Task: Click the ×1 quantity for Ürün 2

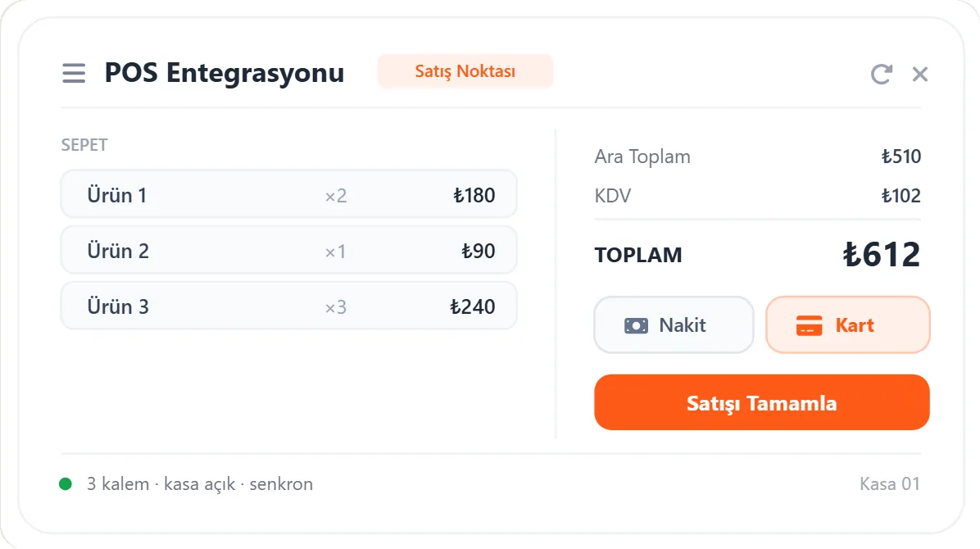Action: (336, 252)
